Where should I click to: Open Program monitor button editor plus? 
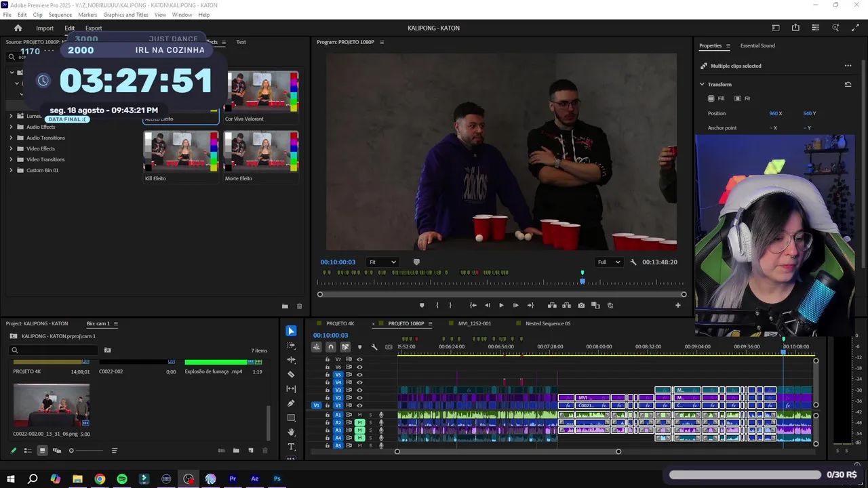[x=677, y=305]
